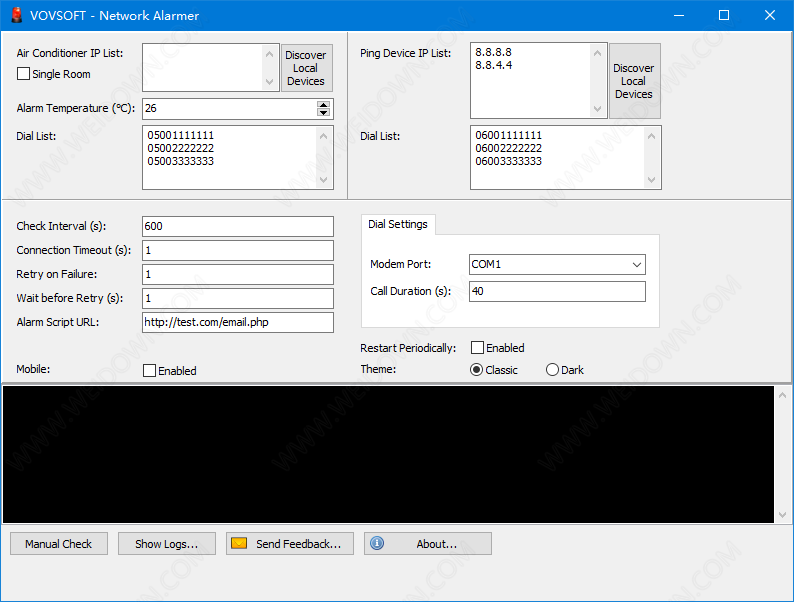Click the Call Duration field

tap(557, 291)
